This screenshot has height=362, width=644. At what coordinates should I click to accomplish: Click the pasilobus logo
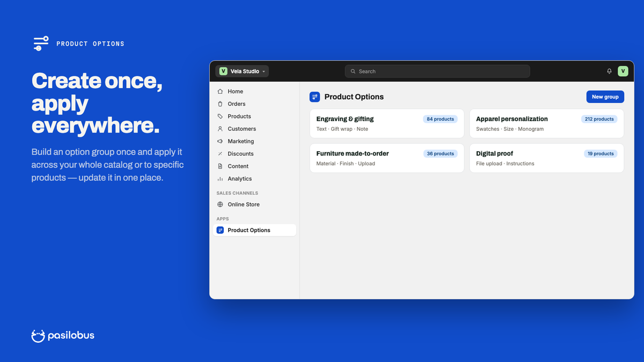pyautogui.click(x=63, y=336)
